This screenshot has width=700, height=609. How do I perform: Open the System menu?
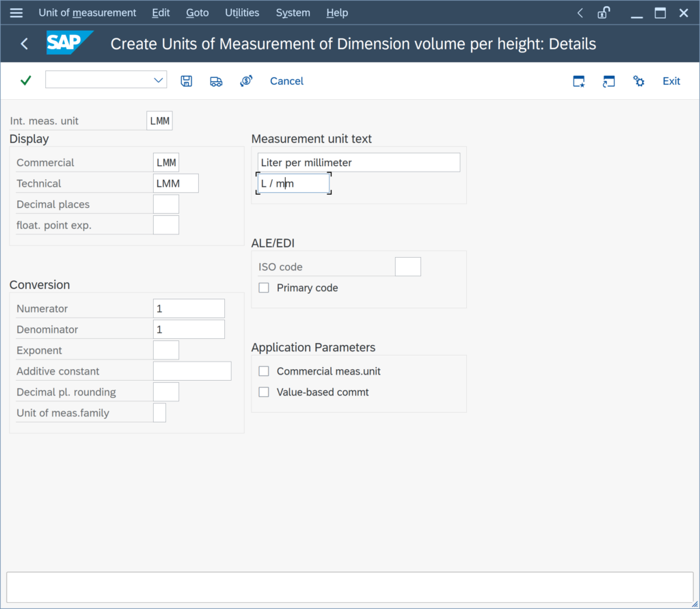pyautogui.click(x=293, y=13)
